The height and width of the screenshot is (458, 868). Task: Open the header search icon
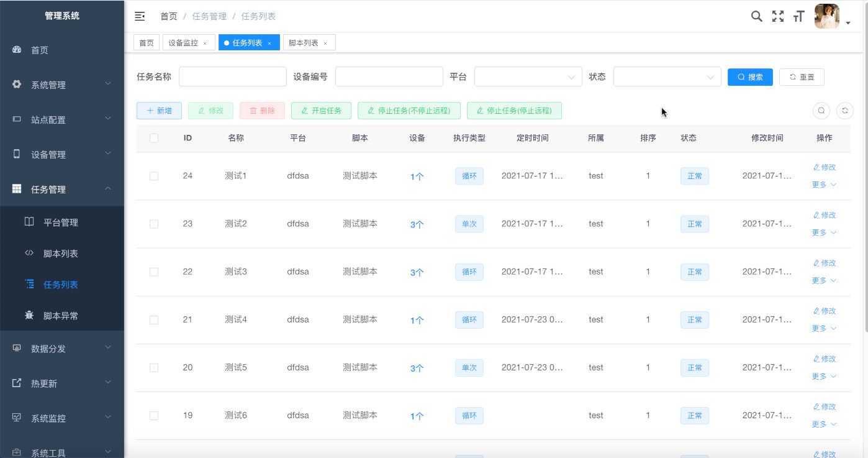756,16
